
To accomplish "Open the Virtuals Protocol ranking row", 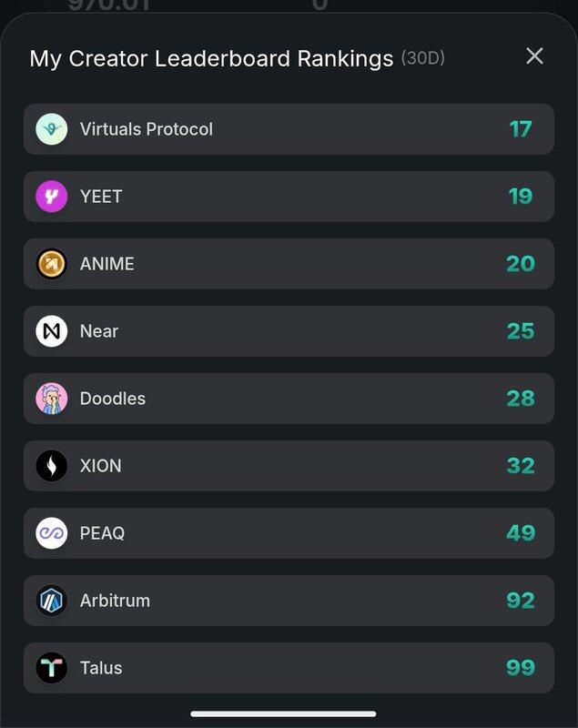I will pos(289,129).
